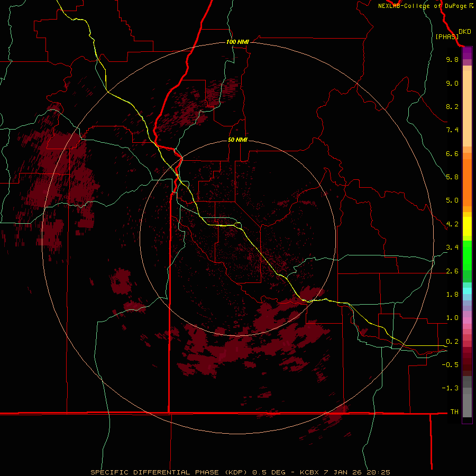Click the [PHAS] units label above the color scale
The width and height of the screenshot is (476, 476).
[447, 36]
